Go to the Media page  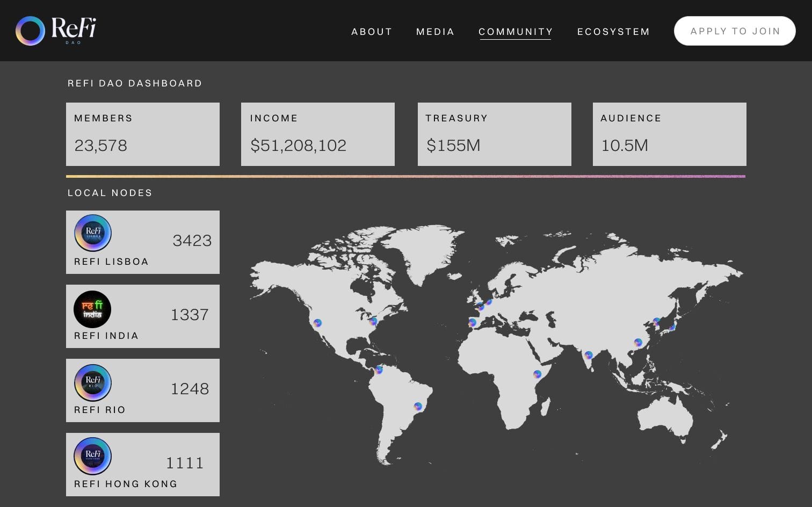[x=435, y=32]
